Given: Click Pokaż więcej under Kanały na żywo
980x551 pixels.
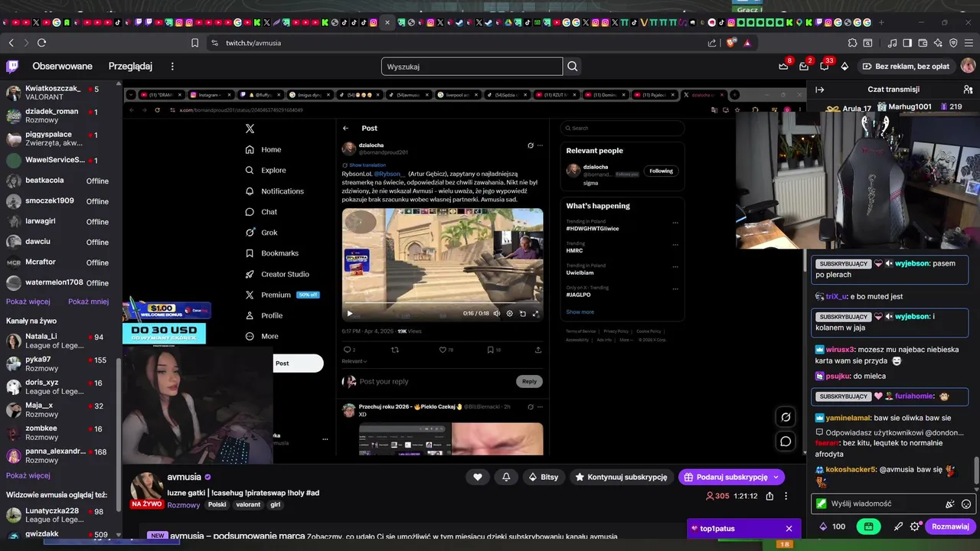Looking at the screenshot, I should click(28, 475).
